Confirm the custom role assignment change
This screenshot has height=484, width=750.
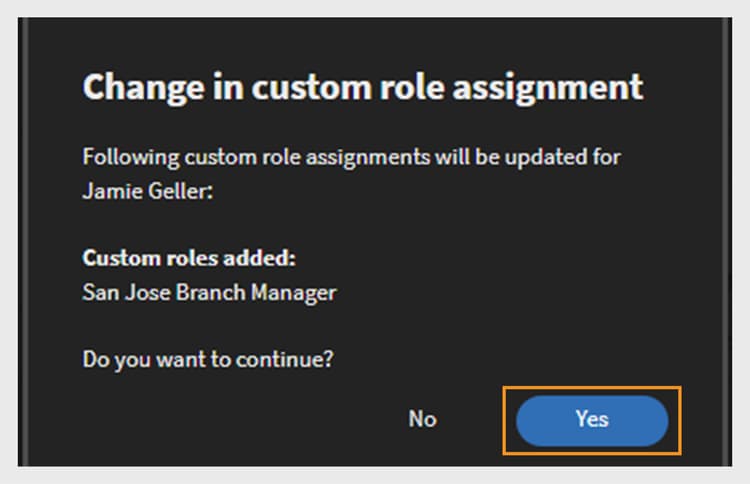tap(592, 419)
